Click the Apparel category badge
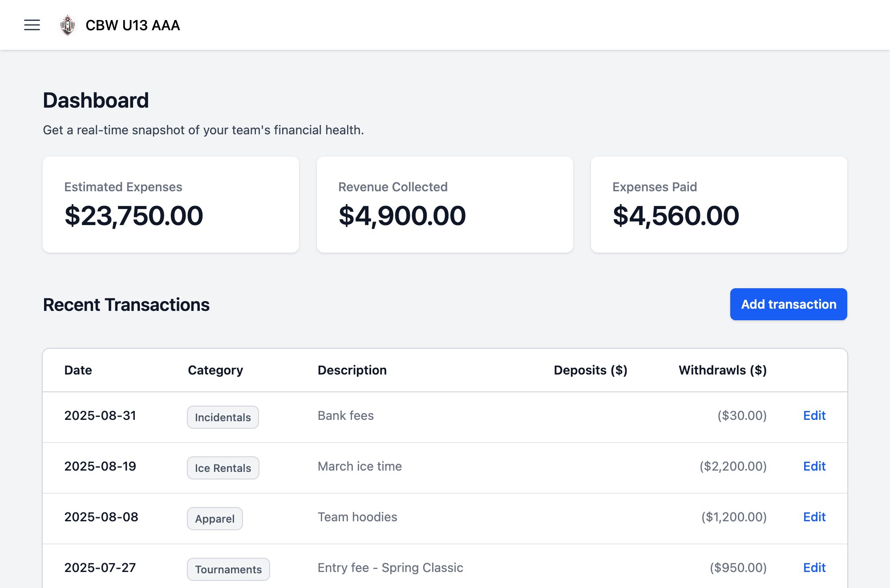Screen dimensions: 890x588 (215, 519)
